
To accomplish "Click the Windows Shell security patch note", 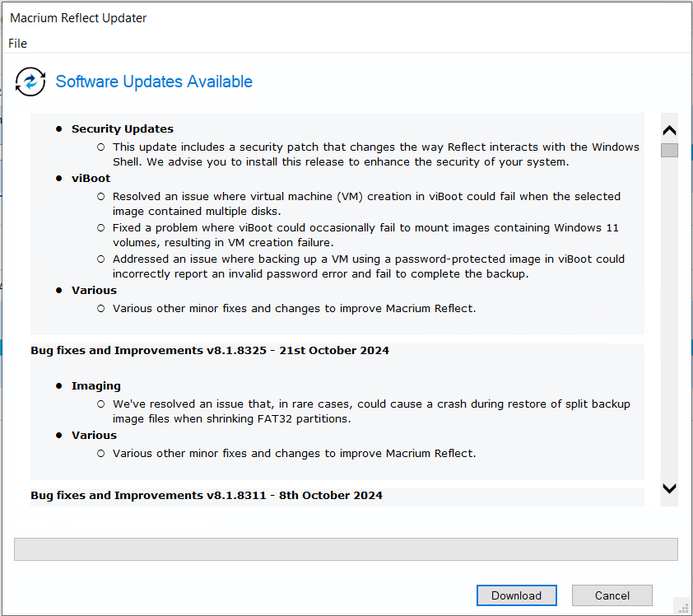I will [375, 154].
